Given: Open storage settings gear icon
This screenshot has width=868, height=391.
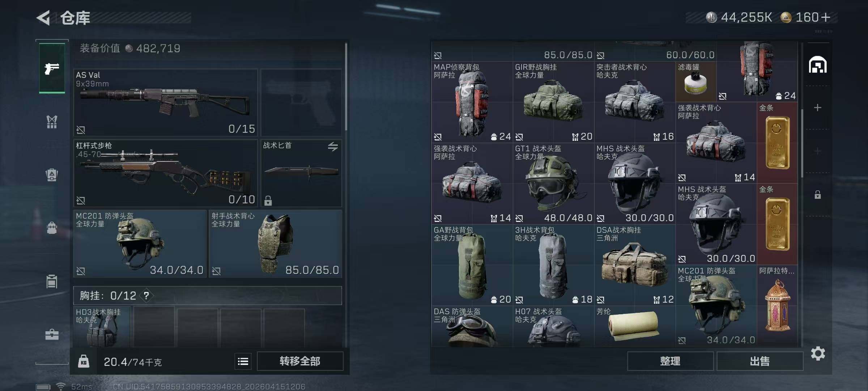Looking at the screenshot, I should (x=818, y=353).
